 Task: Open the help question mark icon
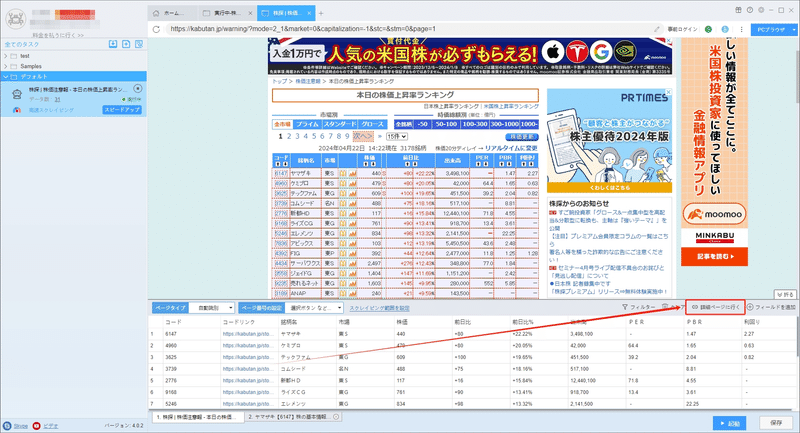(749, 10)
